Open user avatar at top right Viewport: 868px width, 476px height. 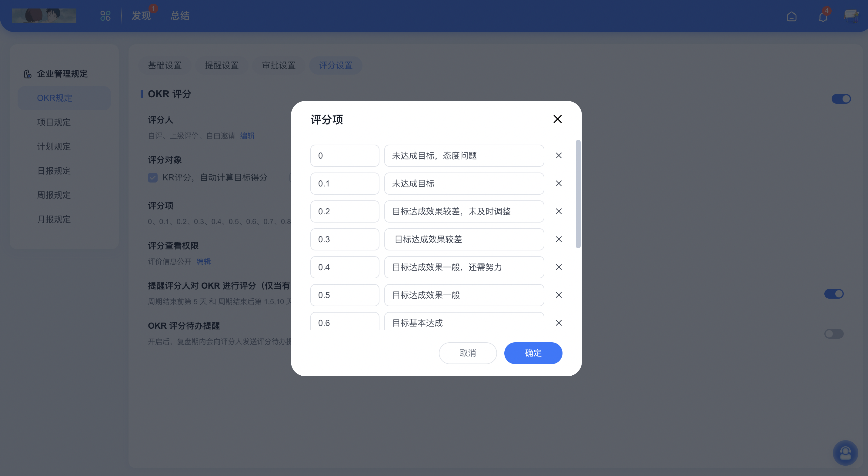click(x=852, y=16)
